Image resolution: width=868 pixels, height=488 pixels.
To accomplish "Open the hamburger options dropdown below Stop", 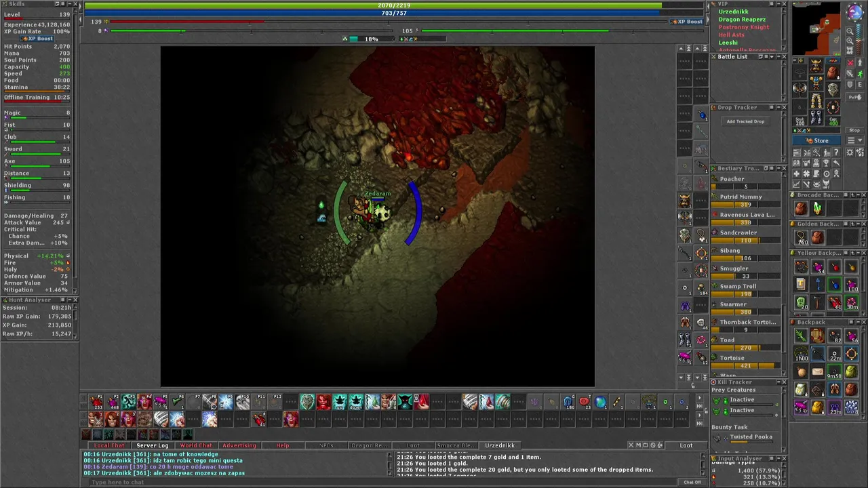I will (x=854, y=140).
